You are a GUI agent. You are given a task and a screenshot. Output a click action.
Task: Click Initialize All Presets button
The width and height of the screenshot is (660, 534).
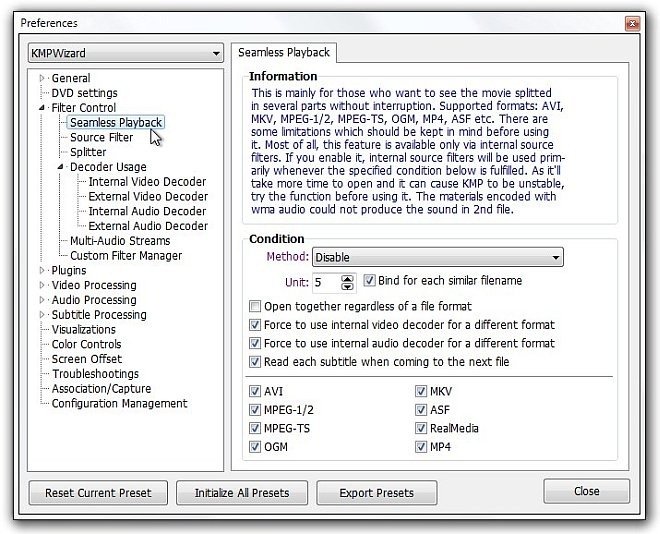tap(242, 493)
